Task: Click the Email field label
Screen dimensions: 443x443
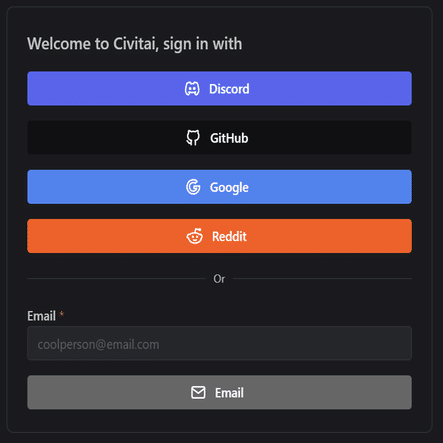Action: (x=41, y=316)
